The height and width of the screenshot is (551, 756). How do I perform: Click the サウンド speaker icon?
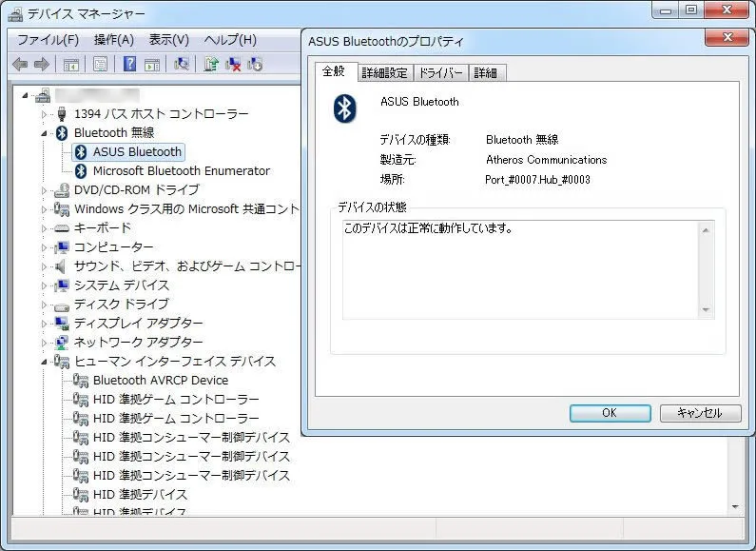[61, 266]
